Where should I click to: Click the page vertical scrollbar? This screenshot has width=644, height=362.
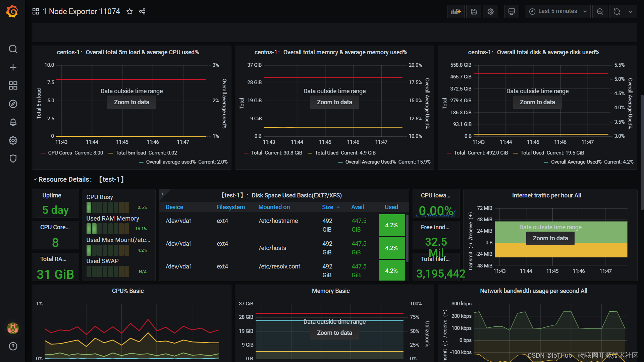tap(642, 153)
